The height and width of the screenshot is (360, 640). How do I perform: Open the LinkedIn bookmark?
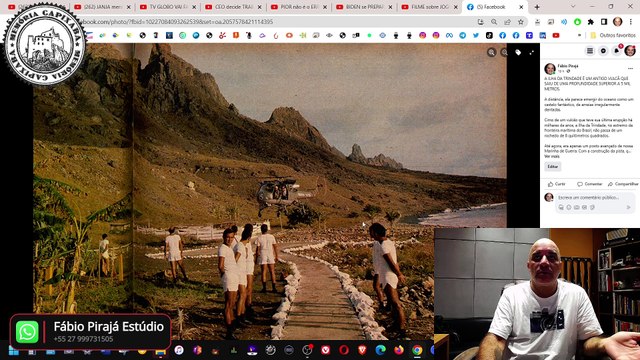(542, 36)
